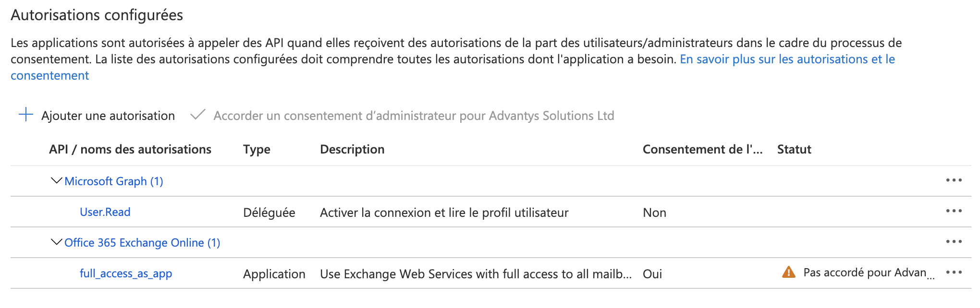This screenshot has width=980, height=308.
Task: Click 'API / noms des autorisations' column header
Action: (x=130, y=149)
